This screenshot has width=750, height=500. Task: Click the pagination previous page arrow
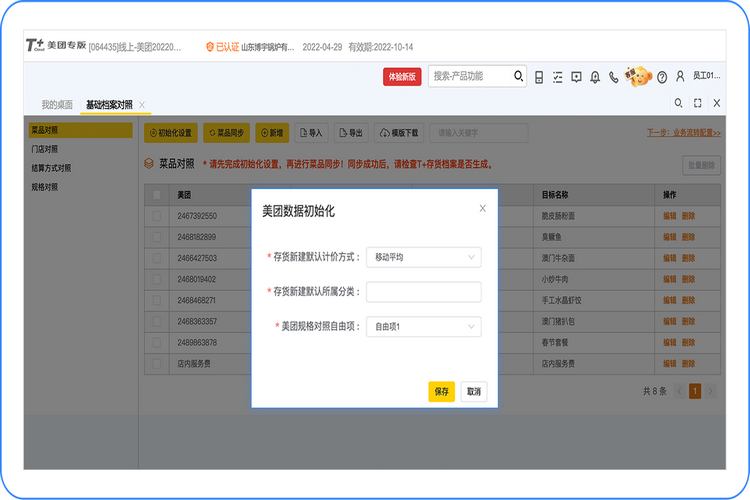(679, 391)
